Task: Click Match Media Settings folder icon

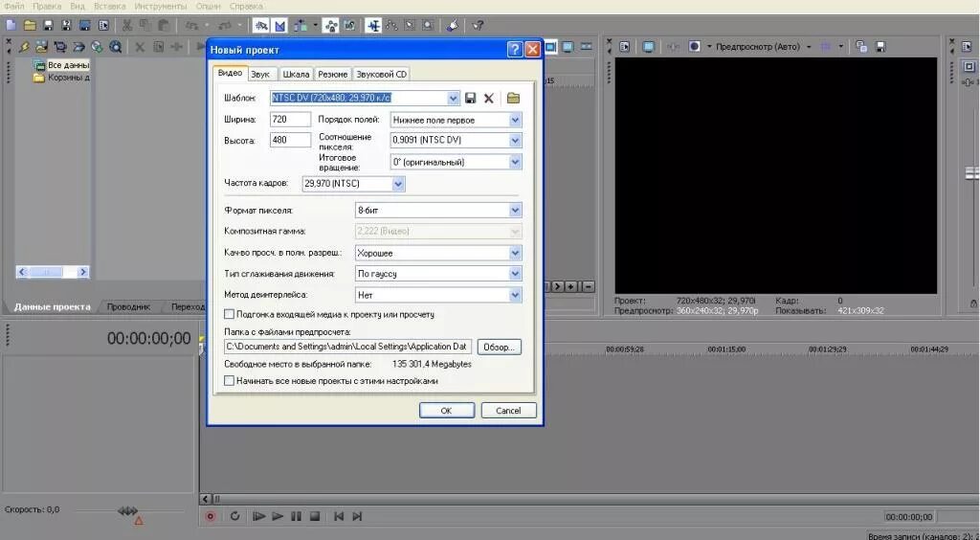Action: click(513, 98)
